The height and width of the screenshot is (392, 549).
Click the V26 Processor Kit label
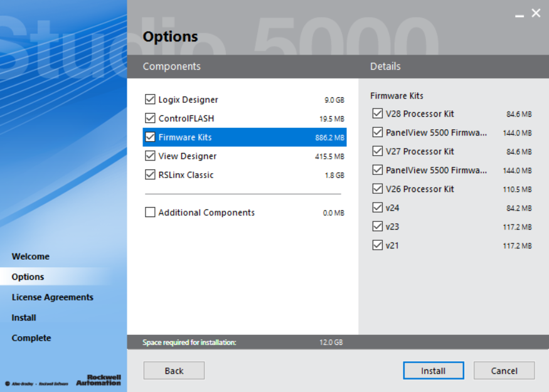click(420, 189)
